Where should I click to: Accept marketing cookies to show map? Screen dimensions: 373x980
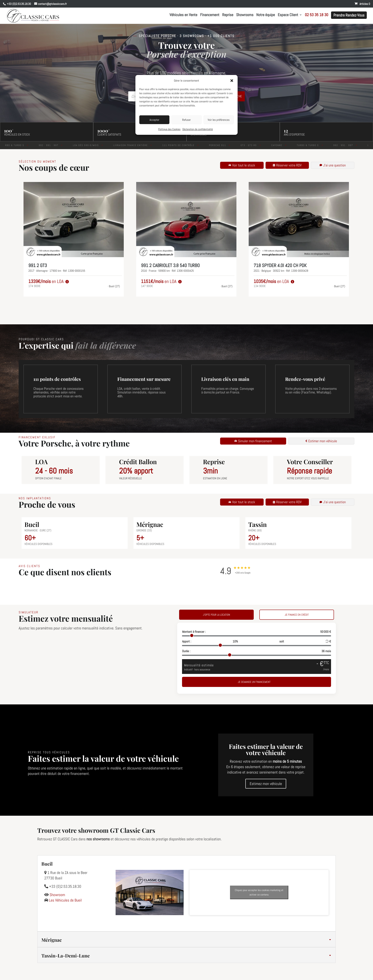259,892
